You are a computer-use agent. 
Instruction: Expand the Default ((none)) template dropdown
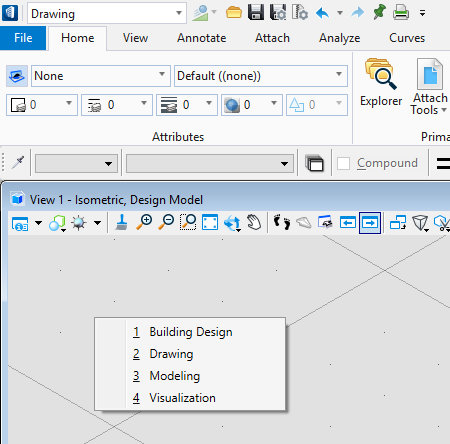pos(261,76)
